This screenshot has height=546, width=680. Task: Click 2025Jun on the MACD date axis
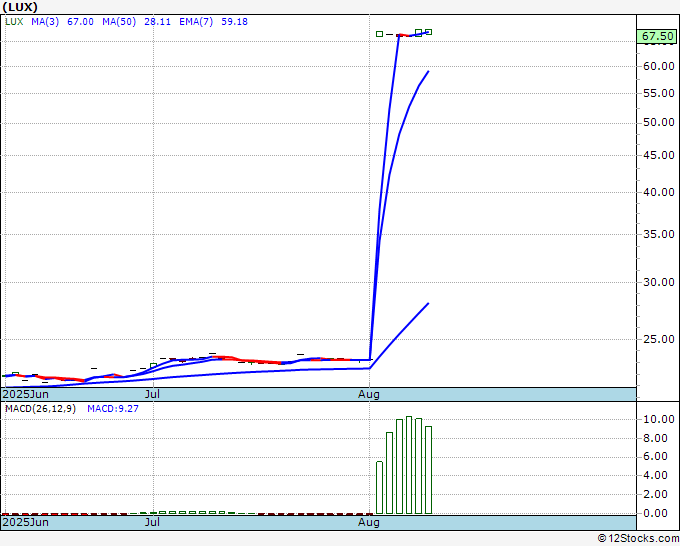(x=26, y=522)
